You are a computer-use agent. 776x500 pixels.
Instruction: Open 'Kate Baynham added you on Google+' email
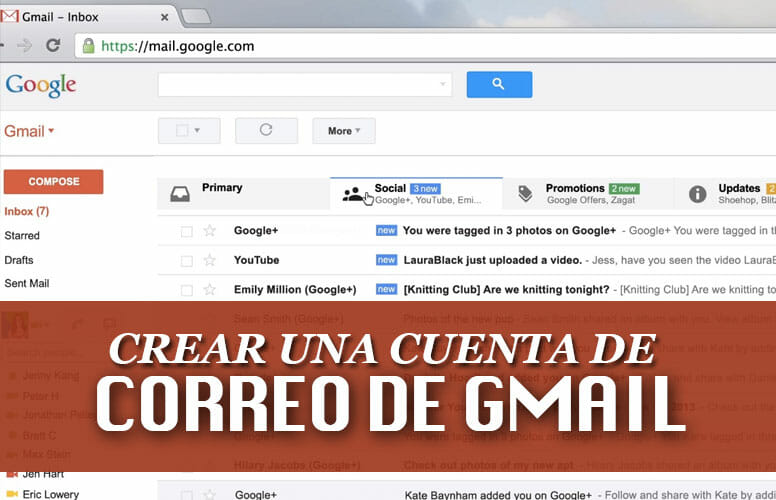[498, 495]
